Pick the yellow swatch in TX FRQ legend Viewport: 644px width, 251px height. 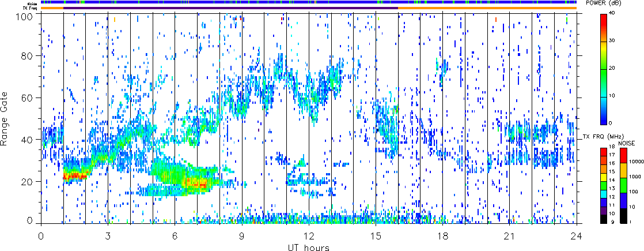[x=604, y=177]
